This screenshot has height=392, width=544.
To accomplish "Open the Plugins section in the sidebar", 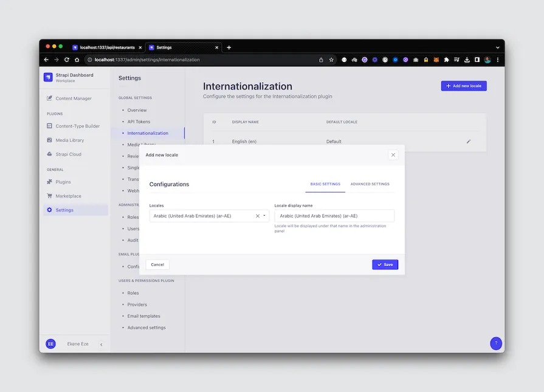I will pos(63,182).
